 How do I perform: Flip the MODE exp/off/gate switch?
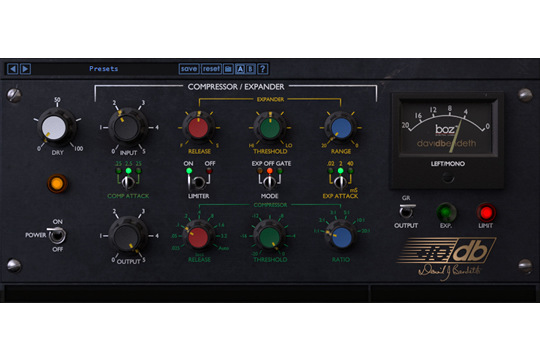270,183
